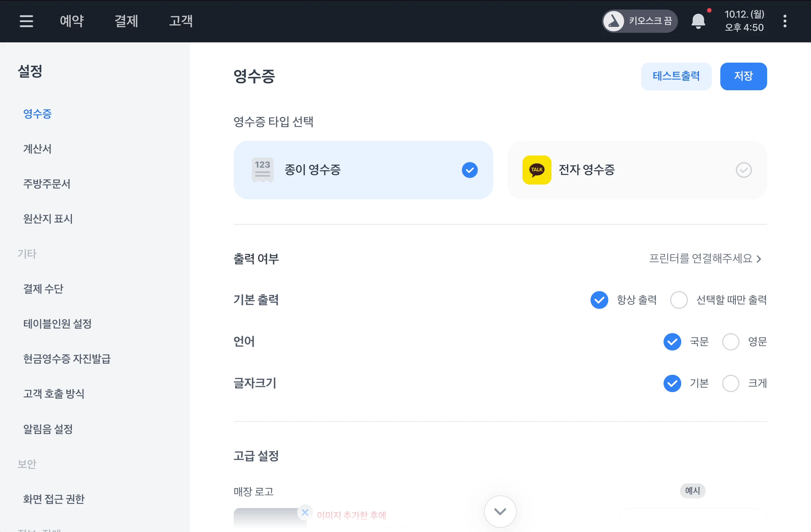Set font size to 기본
Image resolution: width=811 pixels, height=532 pixels.
click(x=672, y=383)
